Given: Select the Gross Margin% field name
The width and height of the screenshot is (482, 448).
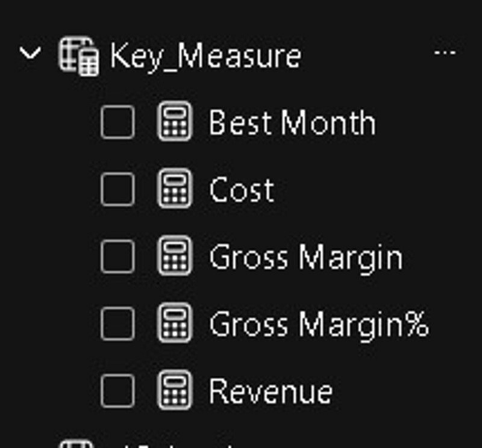Looking at the screenshot, I should point(319,325).
